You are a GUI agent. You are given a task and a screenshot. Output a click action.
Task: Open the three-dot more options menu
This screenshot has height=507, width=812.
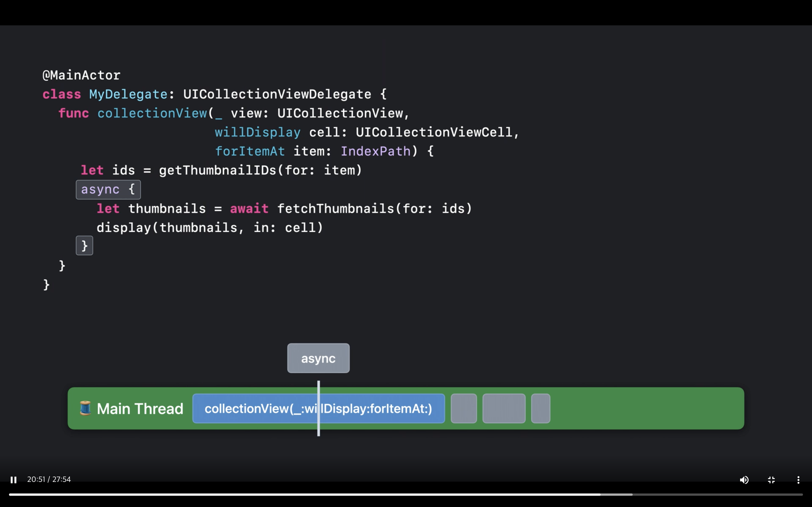click(x=798, y=480)
